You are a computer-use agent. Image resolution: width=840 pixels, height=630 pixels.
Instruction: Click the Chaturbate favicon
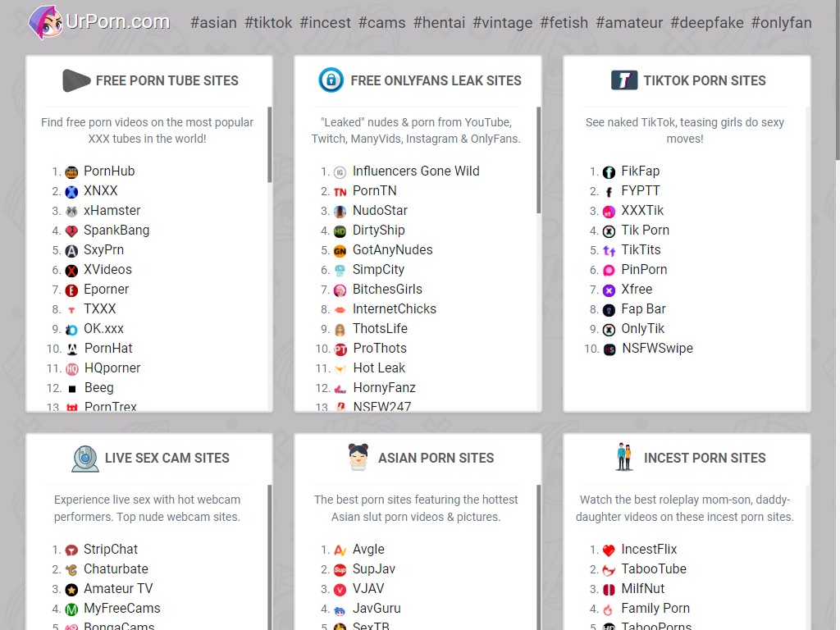71,570
